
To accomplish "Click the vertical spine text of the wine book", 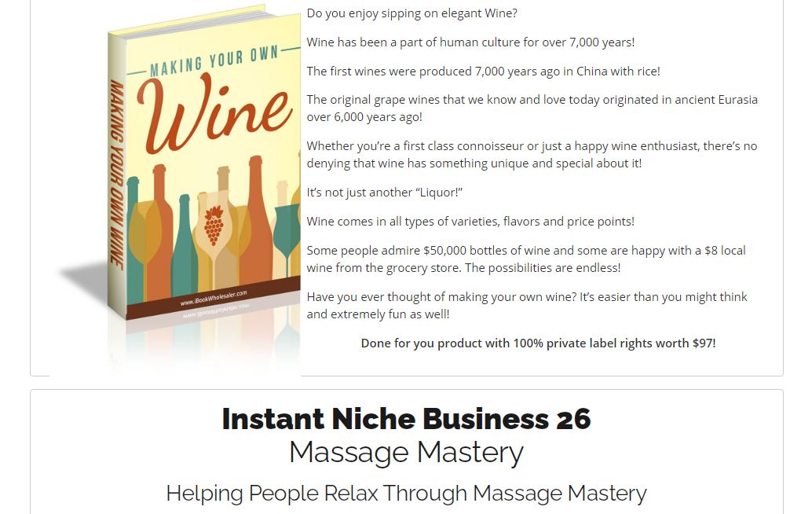I will [x=116, y=174].
